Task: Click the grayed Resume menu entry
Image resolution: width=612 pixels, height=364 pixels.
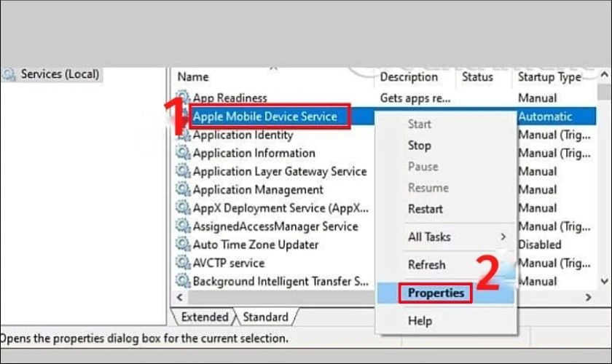Action: pyautogui.click(x=428, y=188)
